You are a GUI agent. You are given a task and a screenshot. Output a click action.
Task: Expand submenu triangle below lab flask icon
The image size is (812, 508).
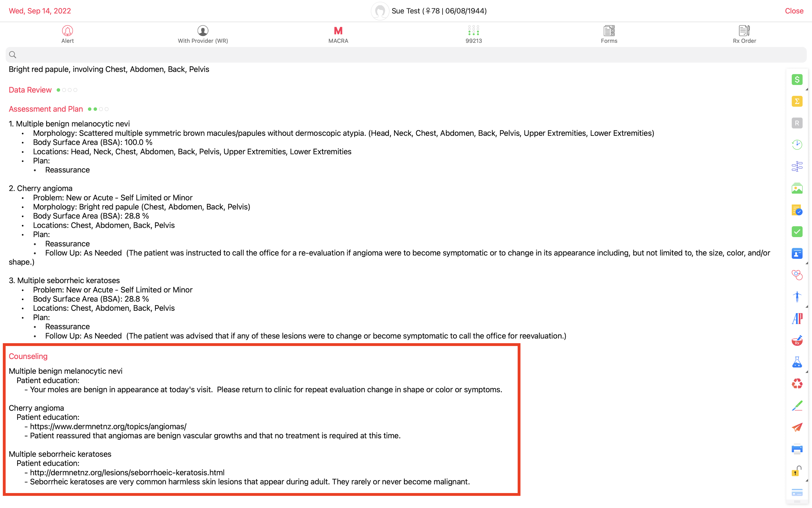click(807, 372)
